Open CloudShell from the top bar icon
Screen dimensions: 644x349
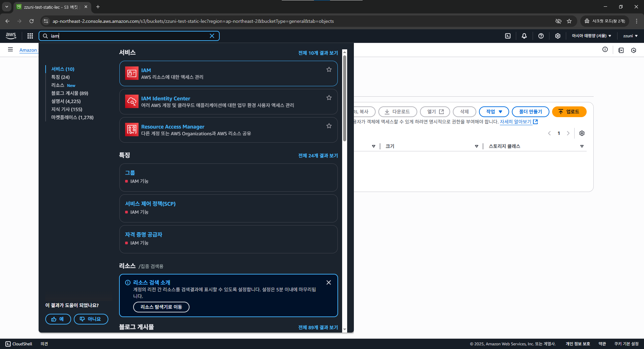pyautogui.click(x=508, y=36)
